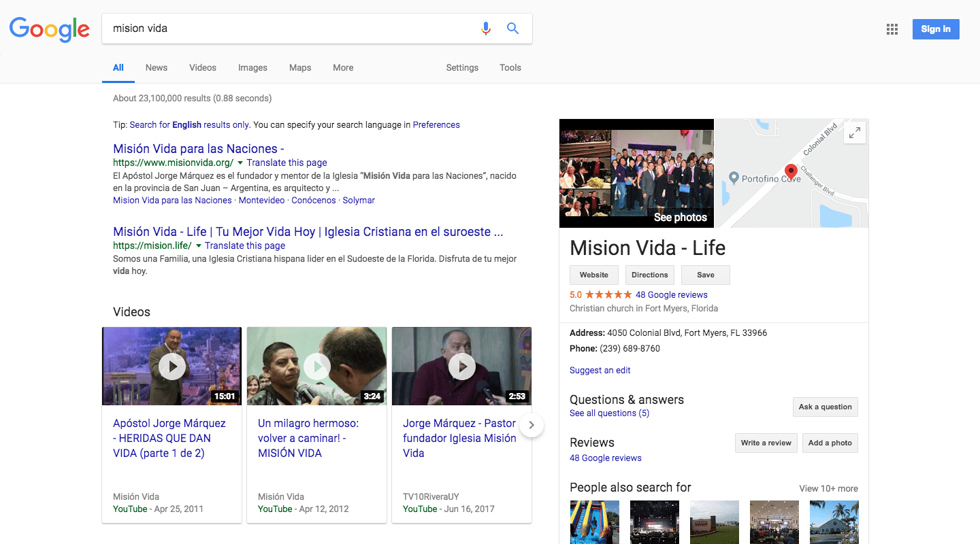Viewport: 980px width, 544px height.
Task: Open dropdown arrow next to misionvida.org URL
Action: coord(240,163)
